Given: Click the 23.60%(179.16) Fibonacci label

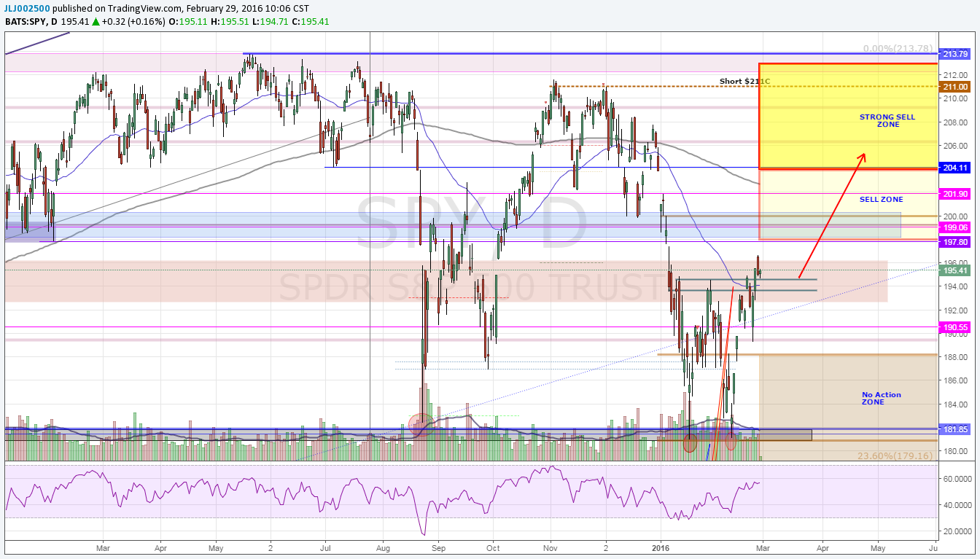Looking at the screenshot, I should (895, 456).
